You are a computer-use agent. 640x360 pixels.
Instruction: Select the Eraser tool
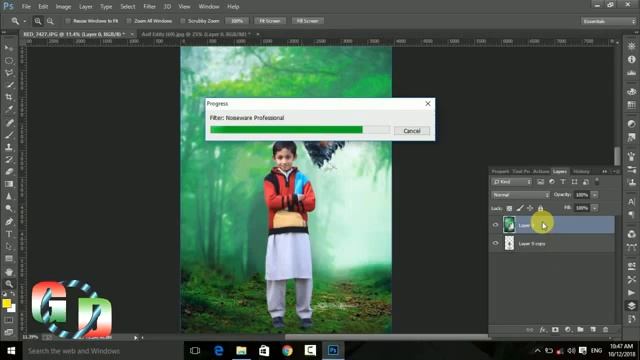click(9, 171)
